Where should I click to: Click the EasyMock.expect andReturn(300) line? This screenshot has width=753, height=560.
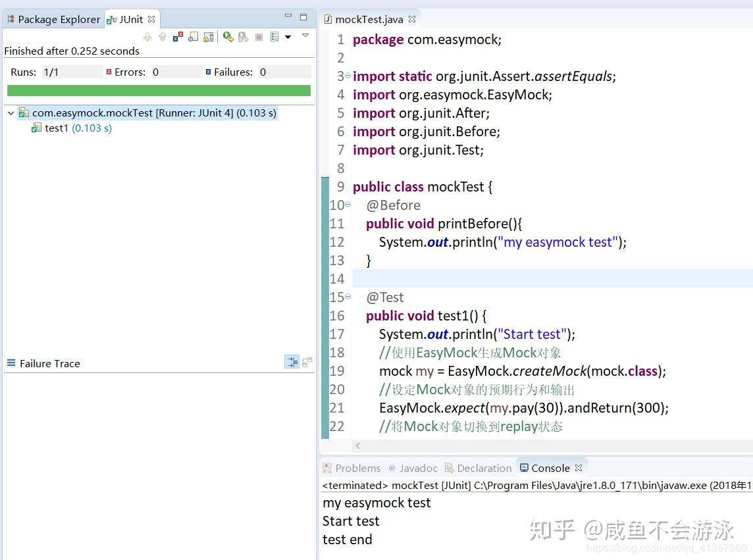(524, 408)
